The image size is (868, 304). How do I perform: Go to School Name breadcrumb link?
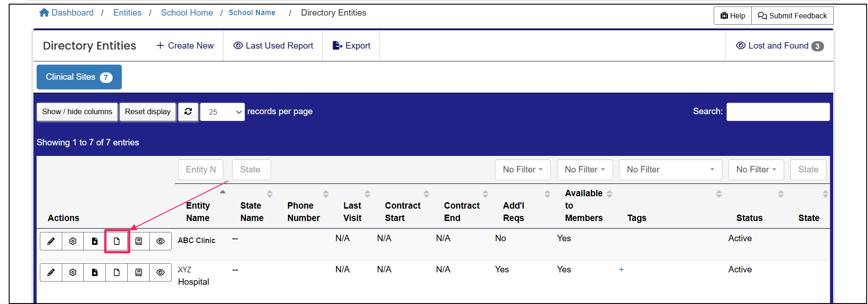[252, 12]
